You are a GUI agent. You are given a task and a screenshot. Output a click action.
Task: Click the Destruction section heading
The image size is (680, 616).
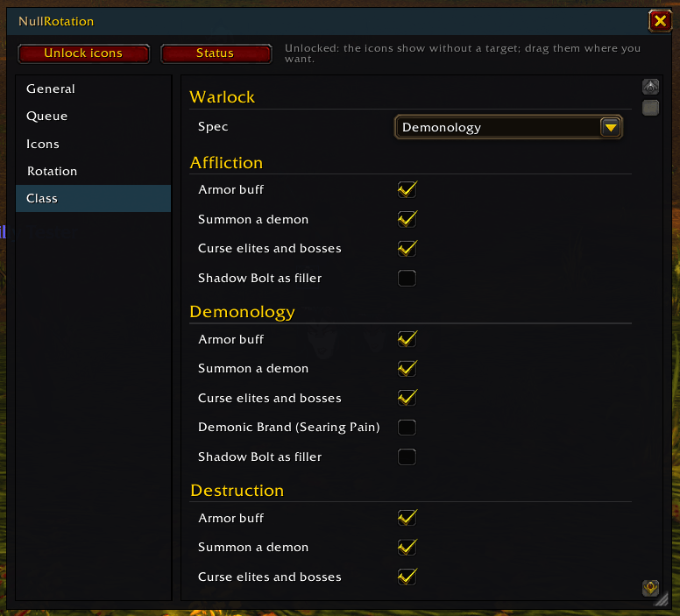pyautogui.click(x=237, y=490)
